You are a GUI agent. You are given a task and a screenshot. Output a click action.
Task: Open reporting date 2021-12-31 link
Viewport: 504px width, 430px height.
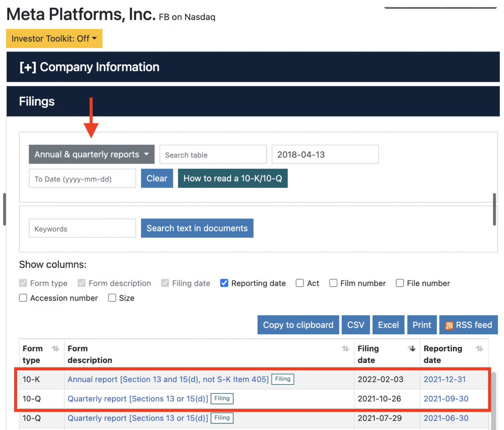tap(445, 379)
